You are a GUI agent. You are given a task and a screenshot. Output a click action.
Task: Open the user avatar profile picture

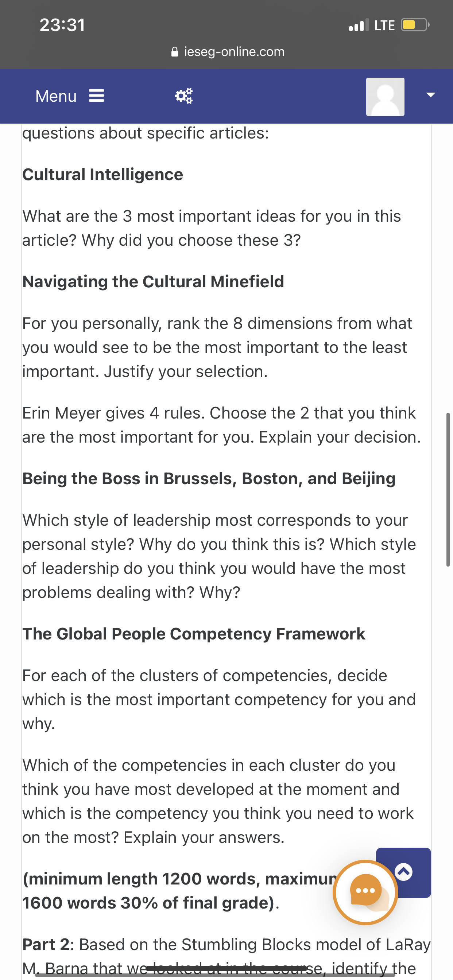pyautogui.click(x=385, y=97)
